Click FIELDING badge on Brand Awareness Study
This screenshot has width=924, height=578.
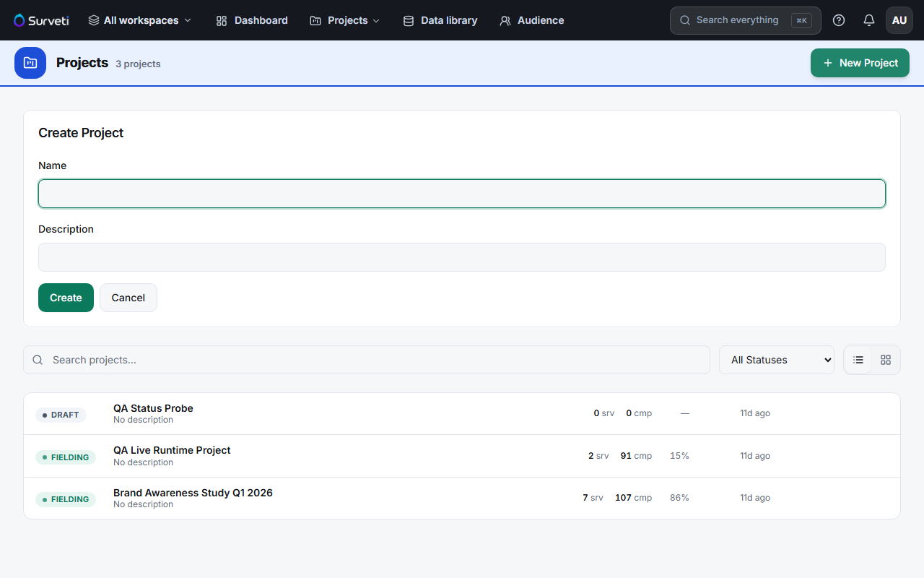[x=66, y=499]
